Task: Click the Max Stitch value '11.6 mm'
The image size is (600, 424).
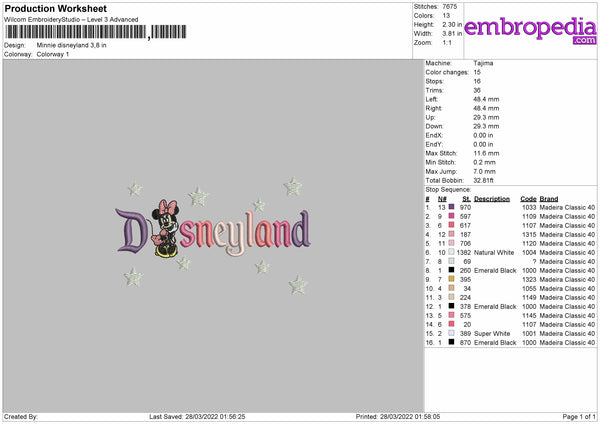Action: click(x=486, y=153)
